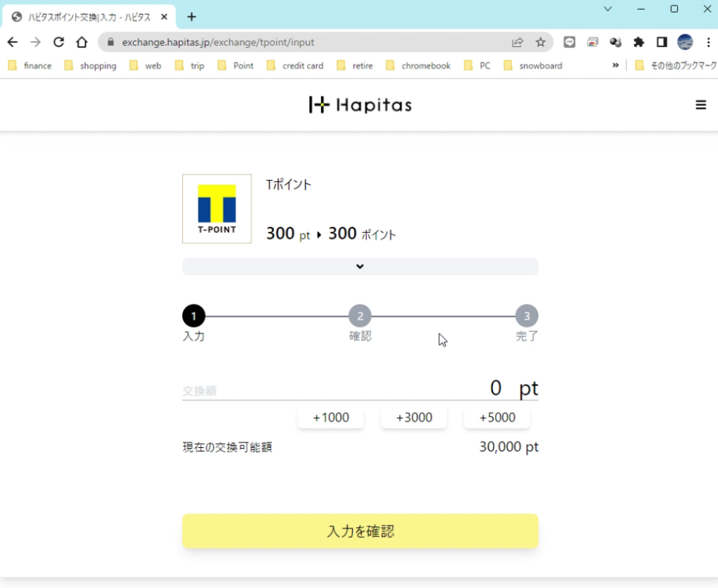Open the snowboard bookmark folder
Screen dimensions: 718x588
coord(533,65)
